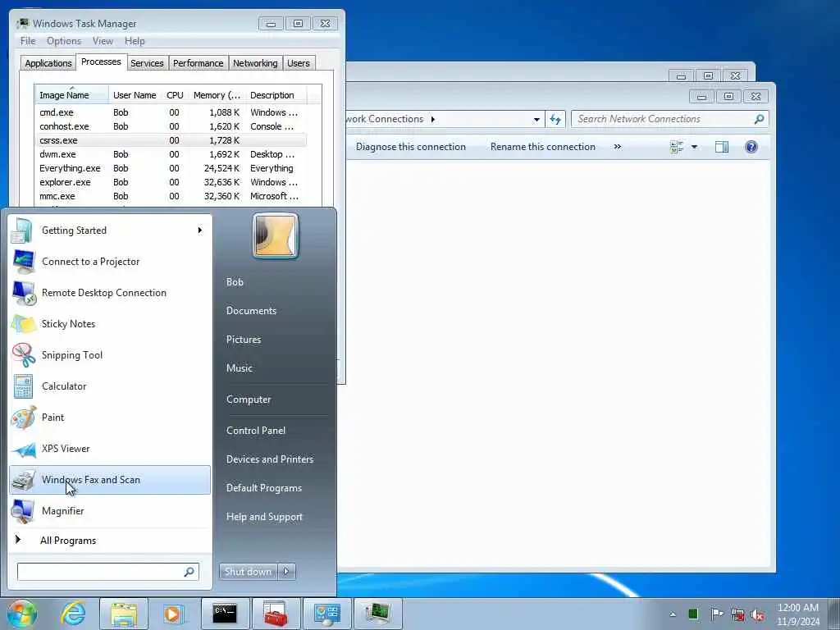Open the View menu in Task Manager
This screenshot has width=840, height=630.
(103, 41)
